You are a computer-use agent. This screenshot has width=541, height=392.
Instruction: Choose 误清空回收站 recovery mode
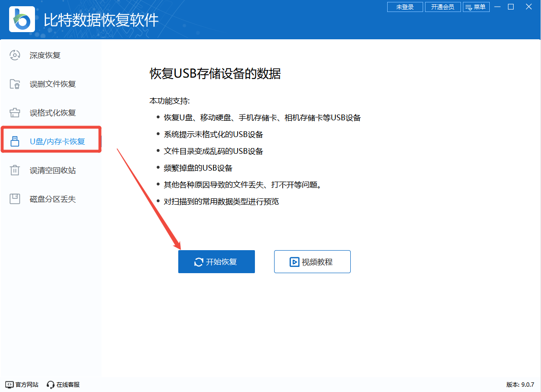[51, 170]
